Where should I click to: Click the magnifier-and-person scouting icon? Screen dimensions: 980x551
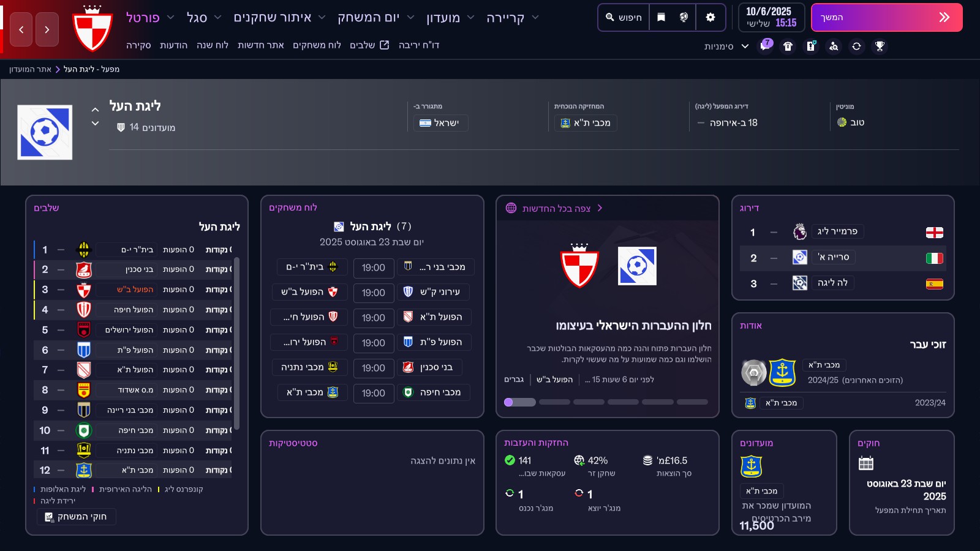pyautogui.click(x=834, y=46)
